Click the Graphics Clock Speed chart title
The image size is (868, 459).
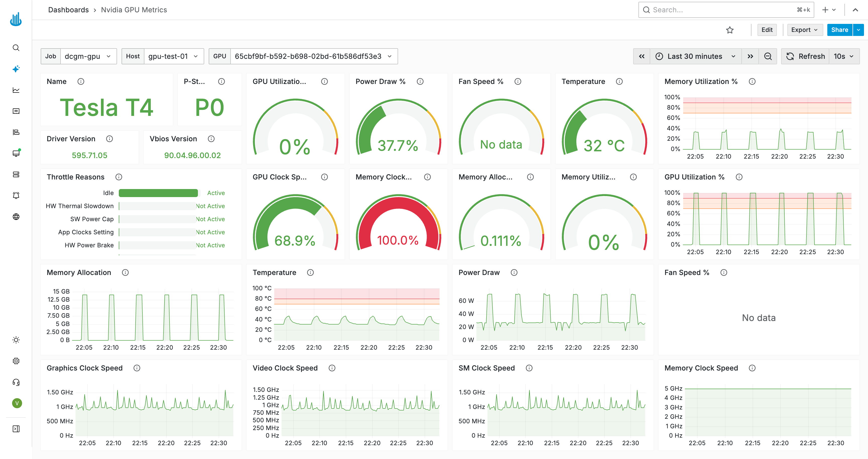[x=85, y=368]
